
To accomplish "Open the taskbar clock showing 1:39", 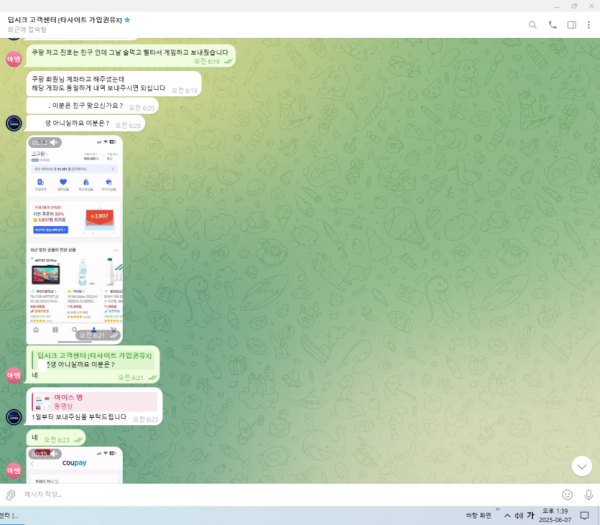I will 555,515.
